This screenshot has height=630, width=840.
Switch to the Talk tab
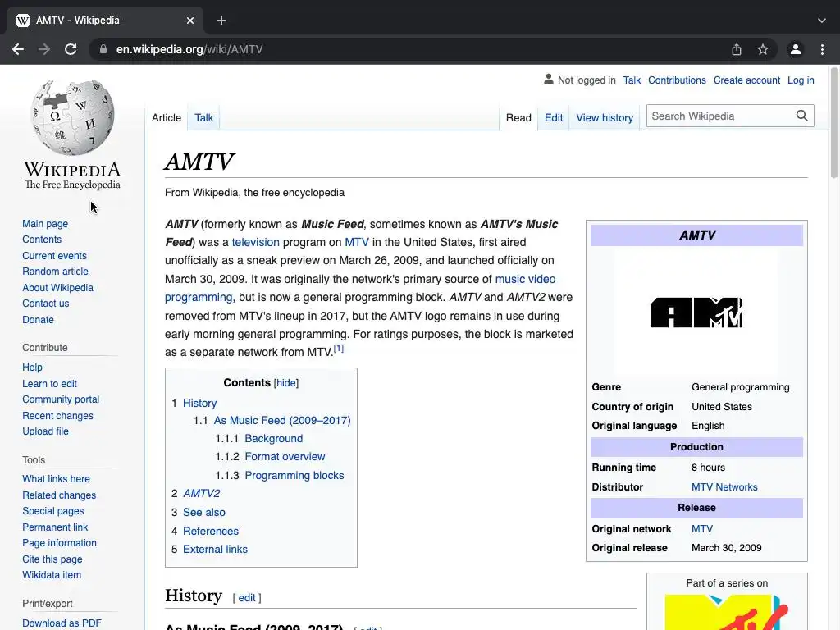point(203,118)
